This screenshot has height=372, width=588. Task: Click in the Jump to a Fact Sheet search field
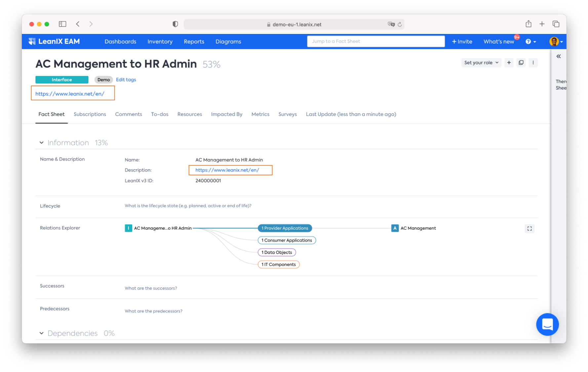click(x=376, y=41)
